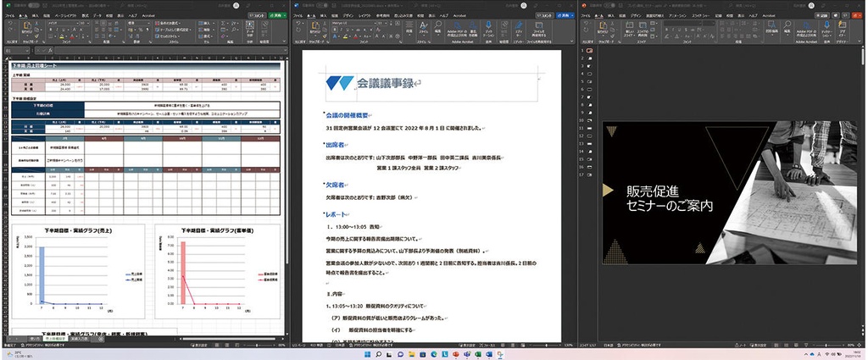Open スタイル gallery icon in Word
This screenshot has width=868, height=360.
[x=424, y=25]
